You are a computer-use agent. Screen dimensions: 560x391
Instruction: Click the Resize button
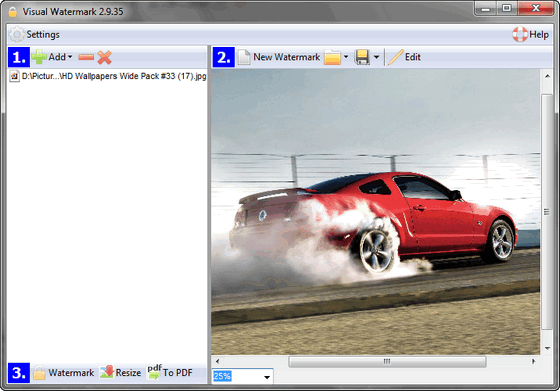(x=120, y=373)
